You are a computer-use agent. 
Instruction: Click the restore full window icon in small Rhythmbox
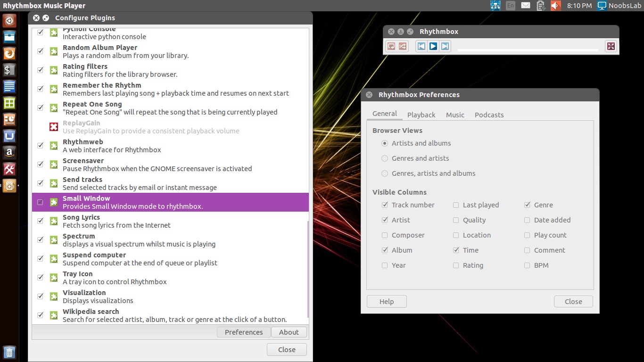[x=611, y=46]
